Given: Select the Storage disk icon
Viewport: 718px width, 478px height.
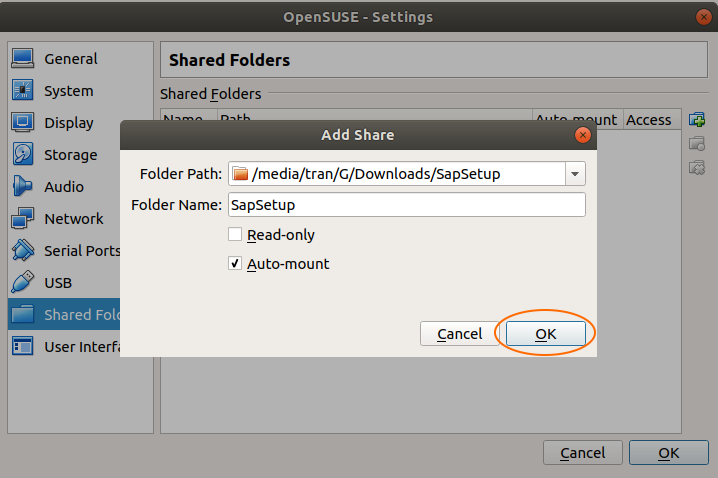Looking at the screenshot, I should pyautogui.click(x=22, y=154).
